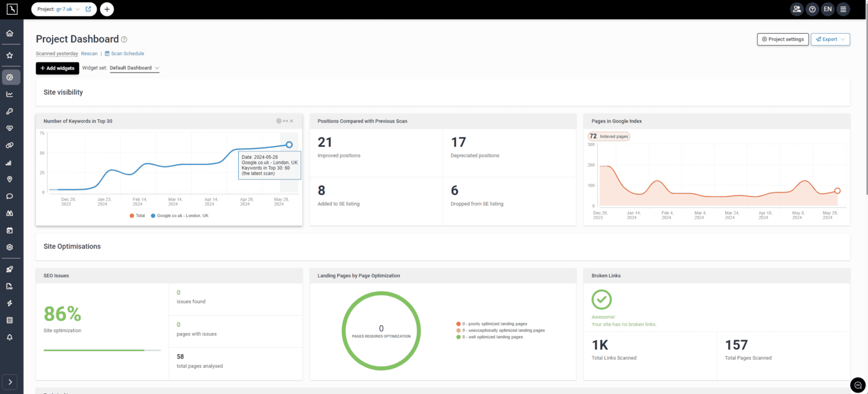This screenshot has height=394, width=868.
Task: Open the chain-link backlinks icon in sidebar
Action: point(9,146)
